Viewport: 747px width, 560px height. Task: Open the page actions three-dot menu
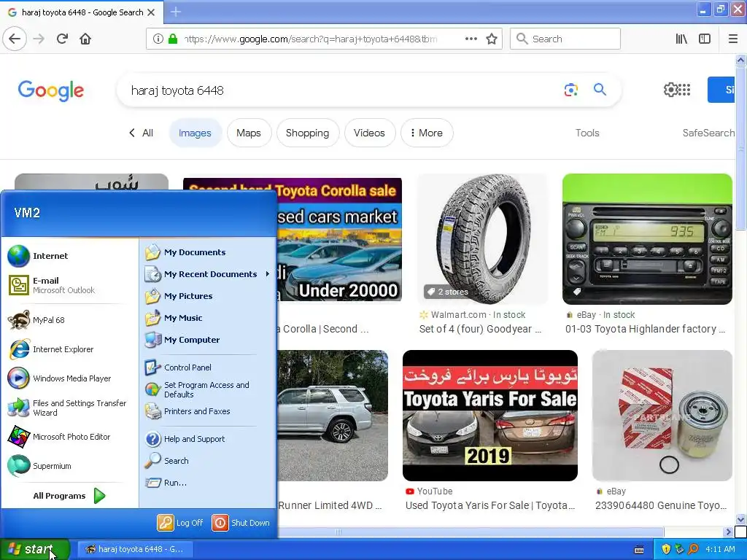[x=471, y=39]
